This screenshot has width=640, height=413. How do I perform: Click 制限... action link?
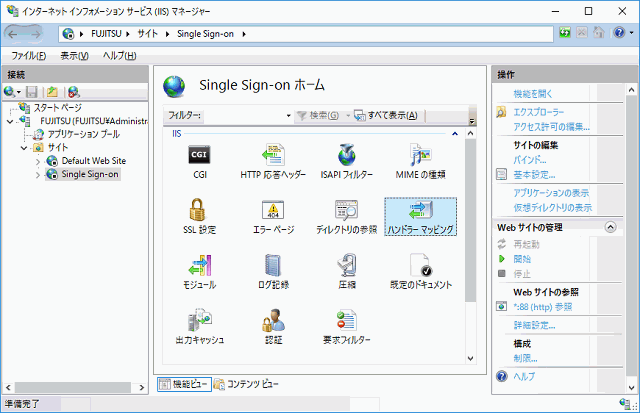[x=525, y=358]
